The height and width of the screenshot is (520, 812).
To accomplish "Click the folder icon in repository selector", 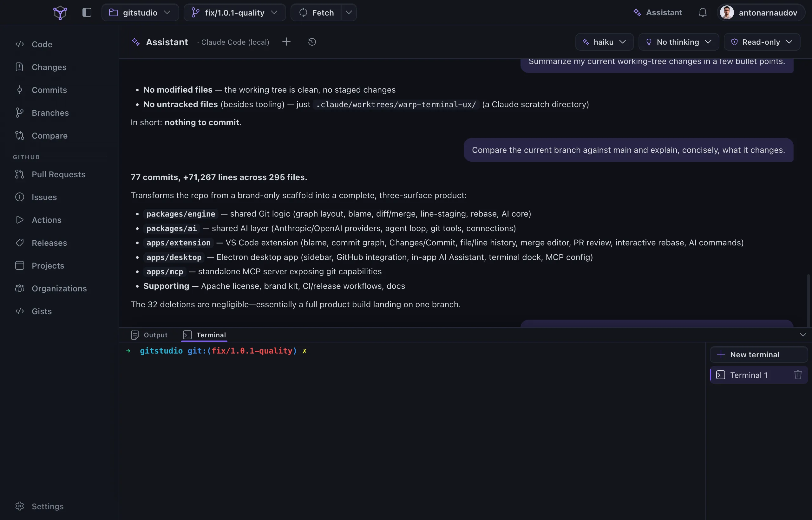I will point(114,12).
